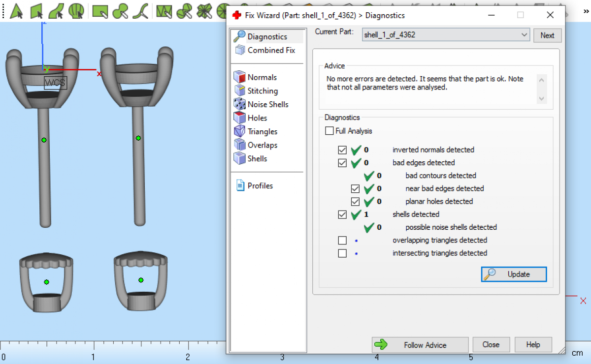Image resolution: width=591 pixels, height=364 pixels.
Task: Uncheck inverted normals detection
Action: coord(342,150)
